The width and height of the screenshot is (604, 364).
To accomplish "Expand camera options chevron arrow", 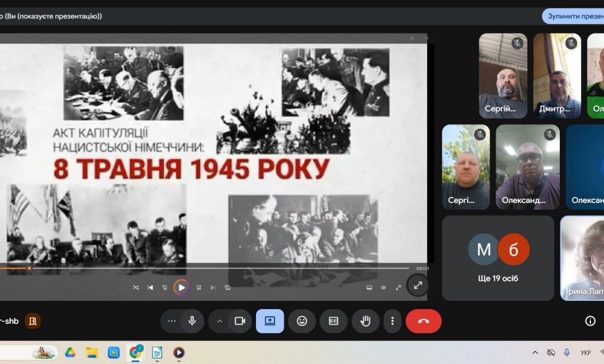I will [x=219, y=321].
